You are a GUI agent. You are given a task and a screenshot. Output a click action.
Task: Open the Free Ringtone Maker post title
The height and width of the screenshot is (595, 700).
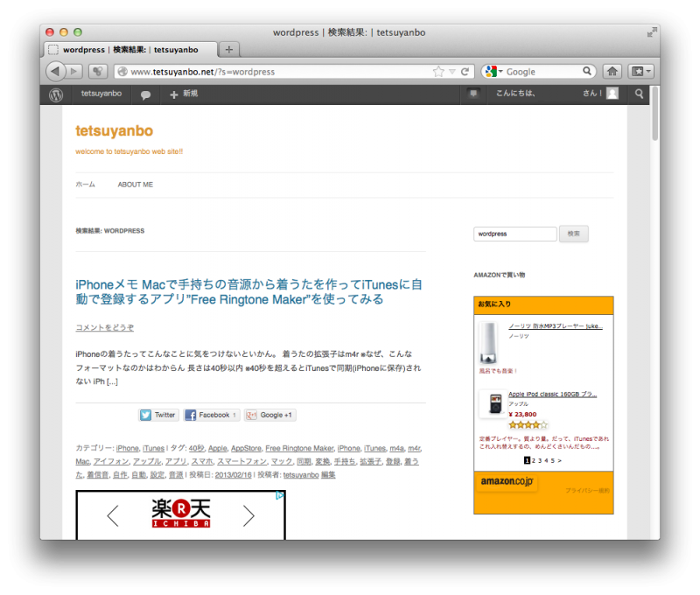[x=248, y=292]
